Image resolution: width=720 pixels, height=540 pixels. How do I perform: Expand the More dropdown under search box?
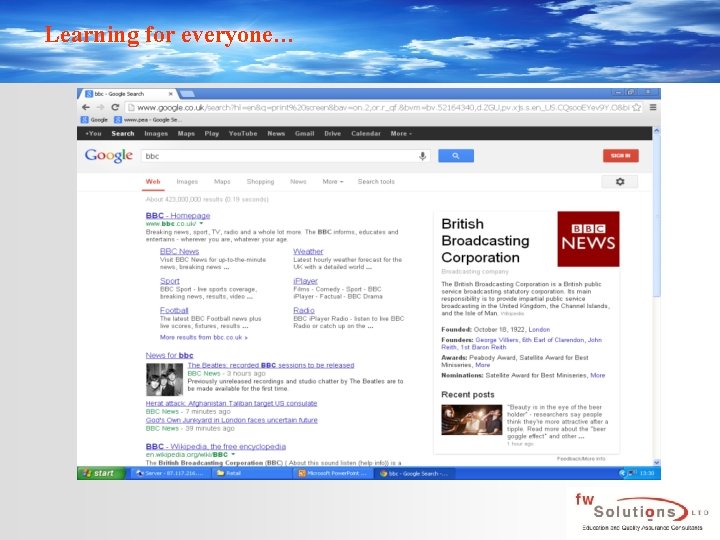coord(333,182)
